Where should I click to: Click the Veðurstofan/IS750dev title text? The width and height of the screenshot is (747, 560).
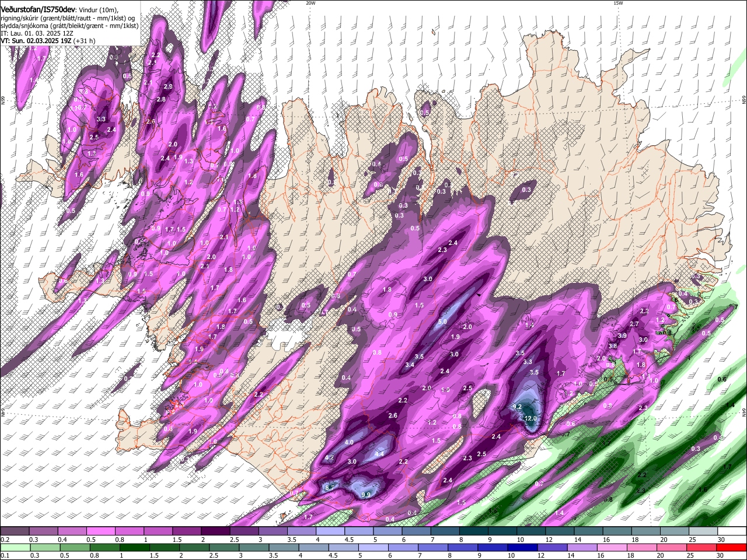pyautogui.click(x=38, y=9)
